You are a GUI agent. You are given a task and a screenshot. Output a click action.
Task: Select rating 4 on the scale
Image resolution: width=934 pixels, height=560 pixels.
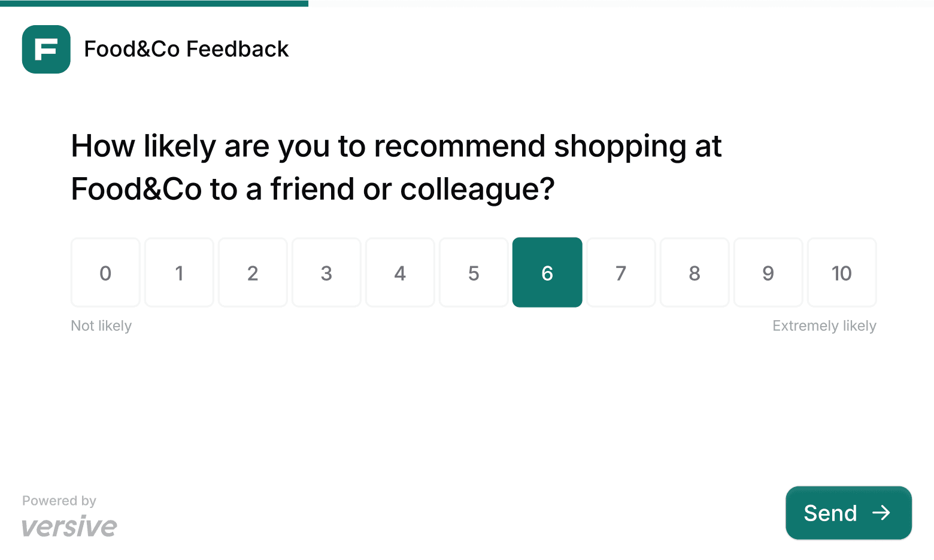[x=400, y=273]
